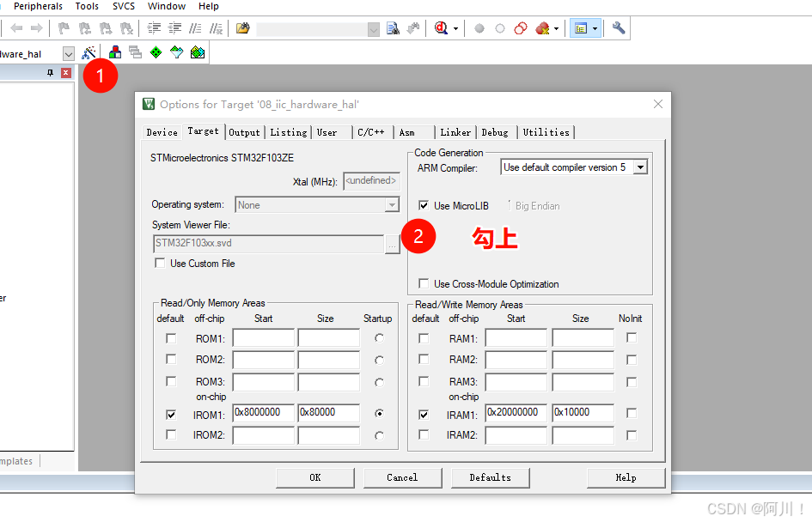
Task: Click the Navigate Forwards arrow icon
Action: [x=36, y=28]
